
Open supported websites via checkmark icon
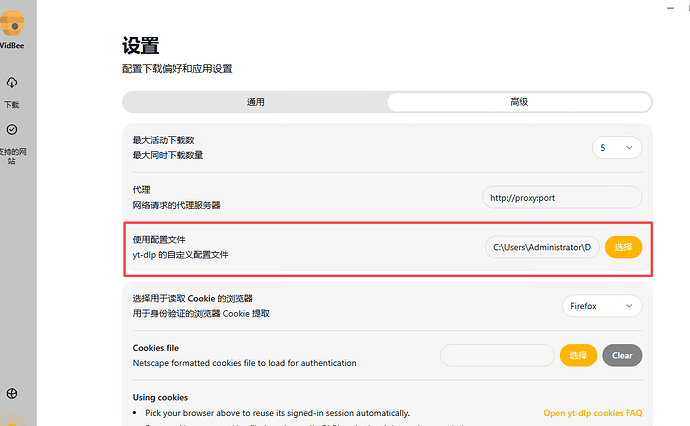[12, 129]
